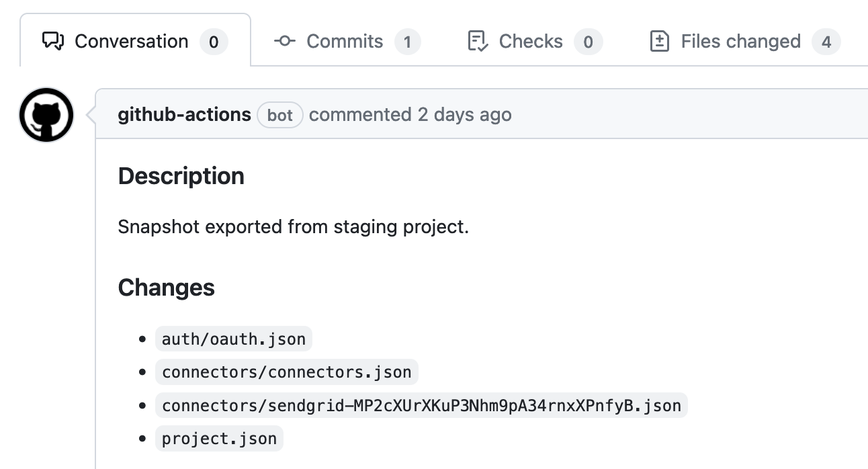The image size is (868, 469).
Task: Click the project.json code entry
Action: pos(219,439)
